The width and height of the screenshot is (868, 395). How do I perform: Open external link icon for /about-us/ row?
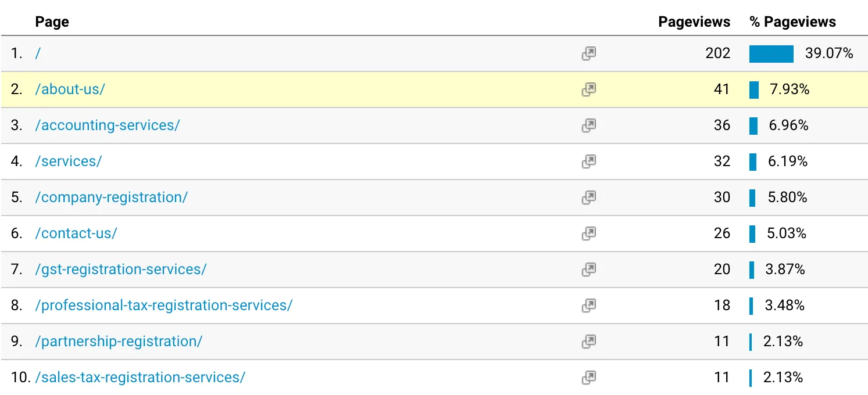point(589,89)
